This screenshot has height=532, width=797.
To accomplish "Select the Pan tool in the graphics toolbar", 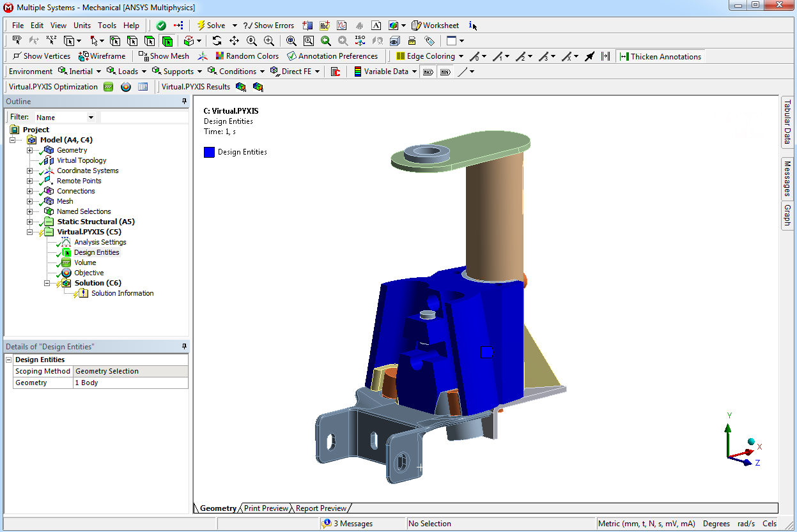I will [x=234, y=40].
